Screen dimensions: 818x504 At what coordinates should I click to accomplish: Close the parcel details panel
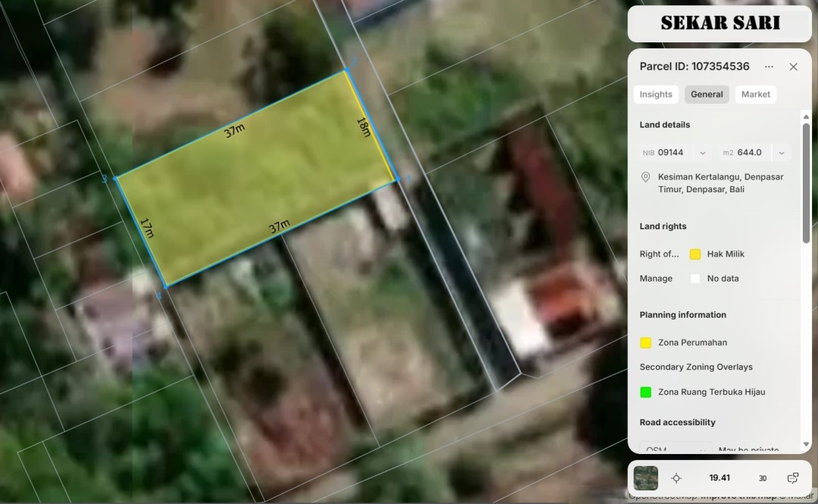[x=793, y=67]
